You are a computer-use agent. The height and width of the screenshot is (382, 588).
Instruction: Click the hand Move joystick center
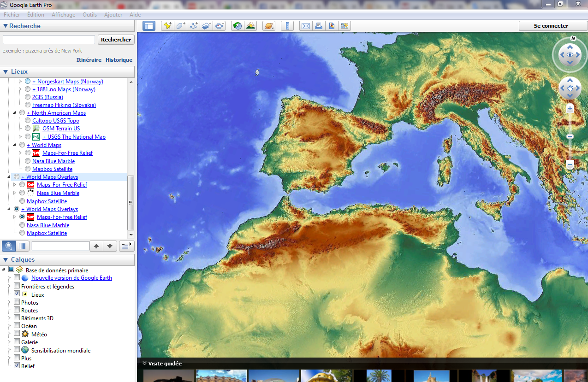tap(570, 88)
